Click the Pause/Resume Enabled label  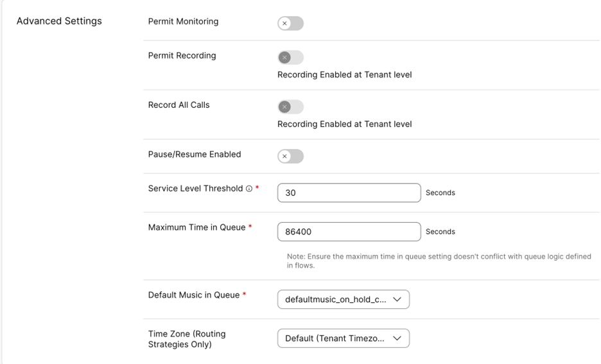click(195, 155)
